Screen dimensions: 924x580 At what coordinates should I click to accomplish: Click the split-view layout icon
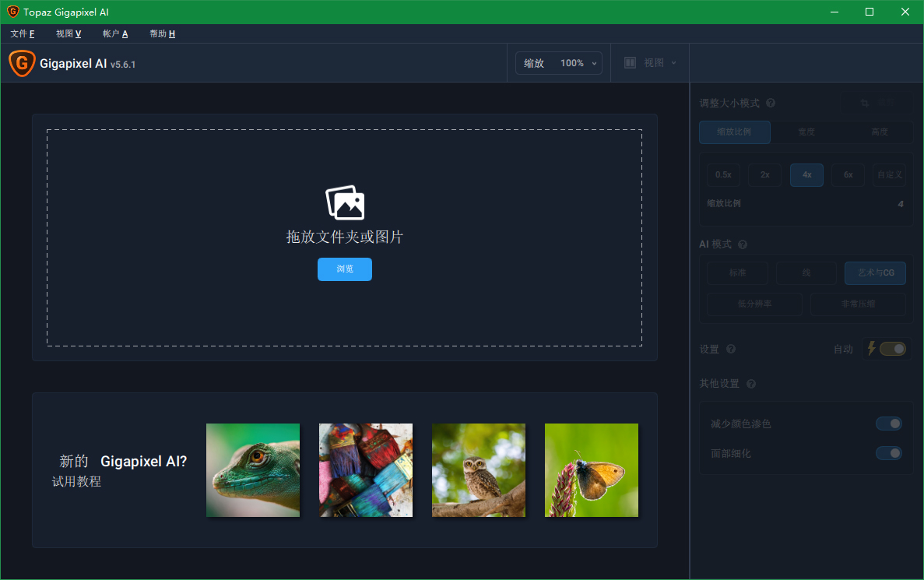(x=630, y=62)
